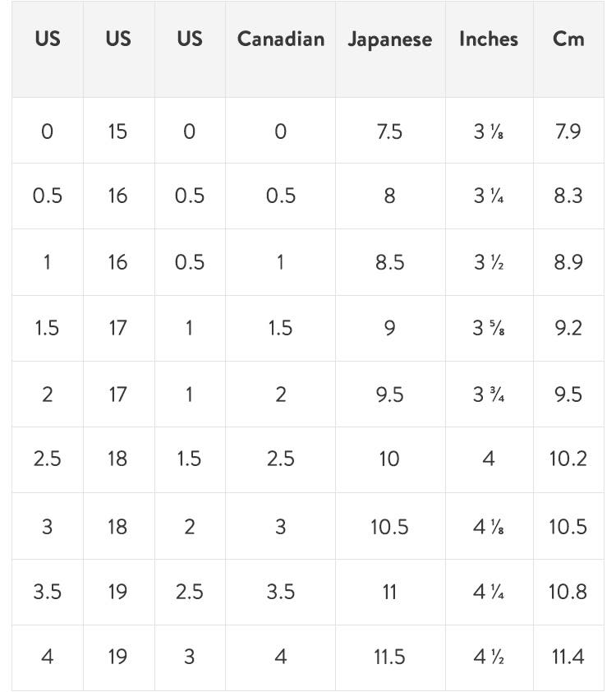Screen dimensions: 616x692
Task: Select the 3 ⅛ inches cell
Action: click(489, 131)
